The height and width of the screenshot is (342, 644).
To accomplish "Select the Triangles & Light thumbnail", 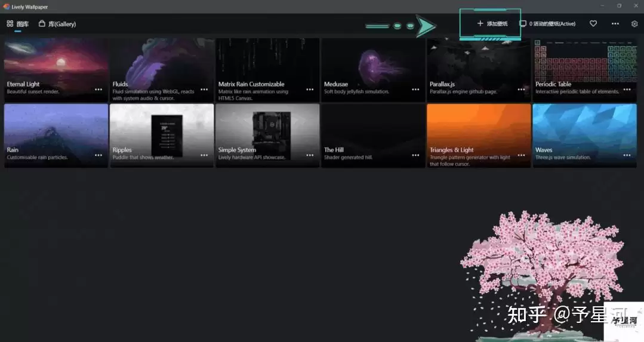I will (x=479, y=135).
